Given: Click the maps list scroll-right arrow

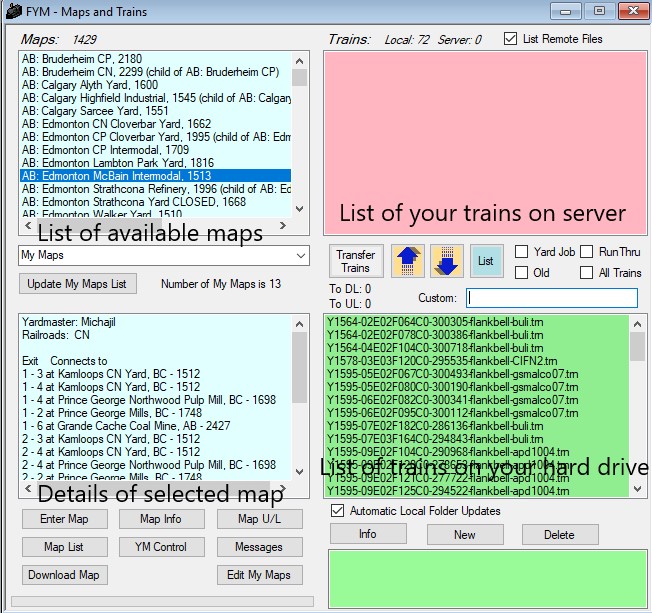Looking at the screenshot, I should (283, 225).
